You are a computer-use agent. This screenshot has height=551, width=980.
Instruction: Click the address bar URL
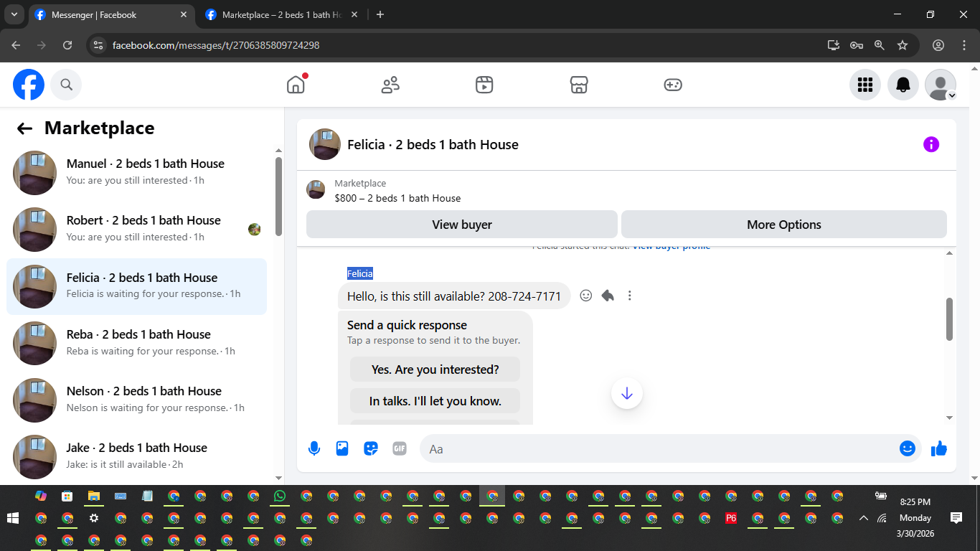[x=216, y=45]
